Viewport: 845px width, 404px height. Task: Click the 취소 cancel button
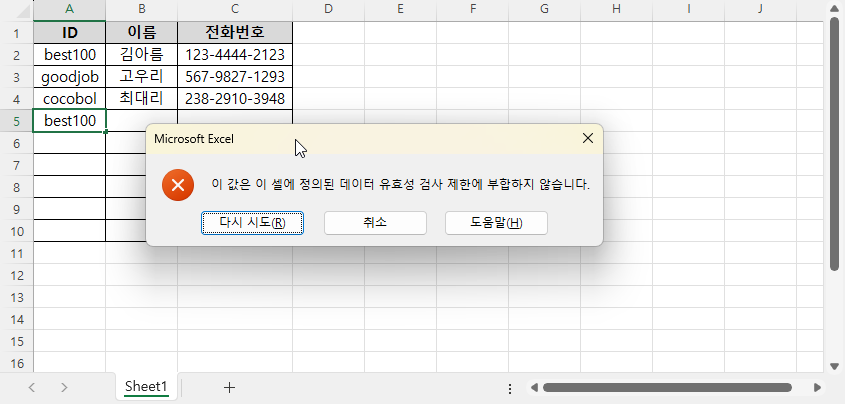click(375, 223)
